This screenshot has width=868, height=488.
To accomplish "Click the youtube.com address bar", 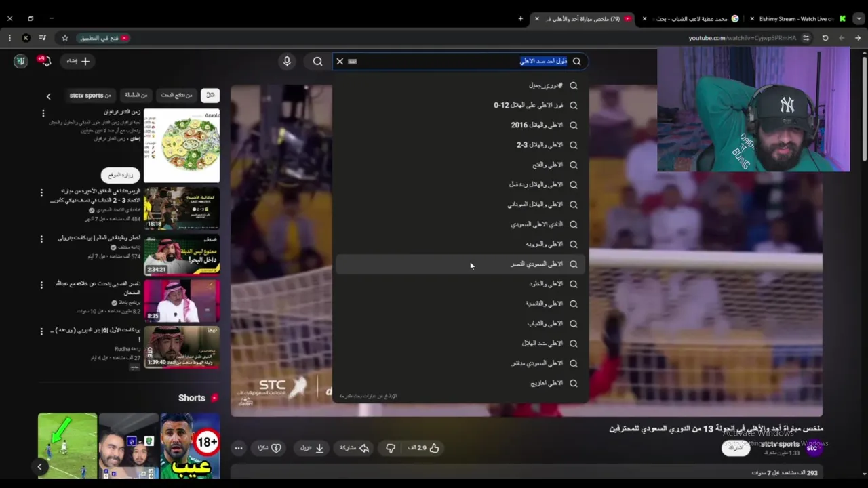I will [x=743, y=38].
